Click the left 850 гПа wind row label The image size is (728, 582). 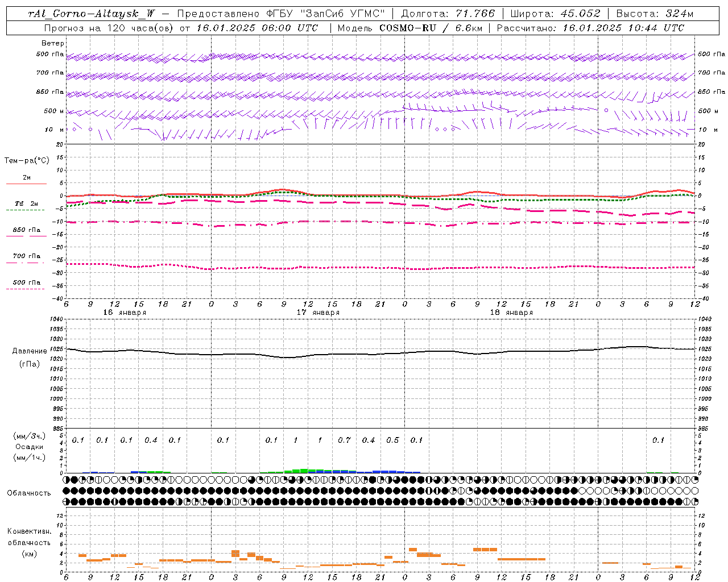pyautogui.click(x=50, y=92)
